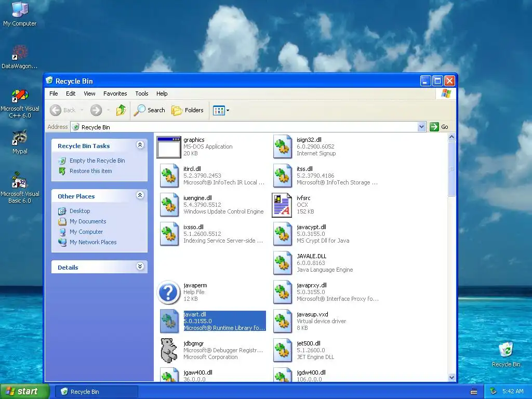Open the My Computer desktop icon
Screen dimensions: 532x399
tap(20, 14)
